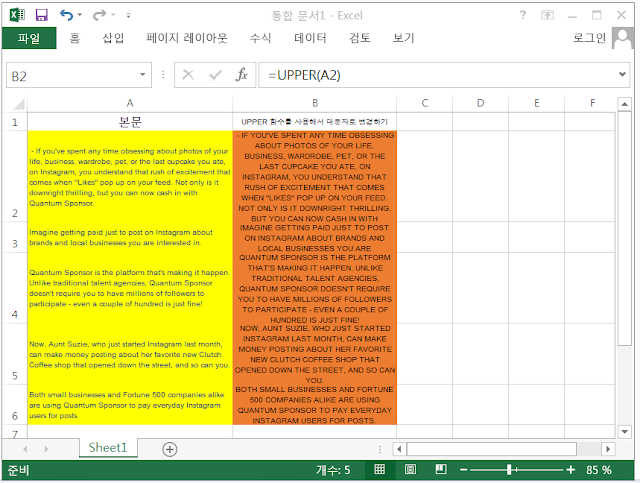Select column B header
Screen dimensions: 640x483
pyautogui.click(x=315, y=103)
